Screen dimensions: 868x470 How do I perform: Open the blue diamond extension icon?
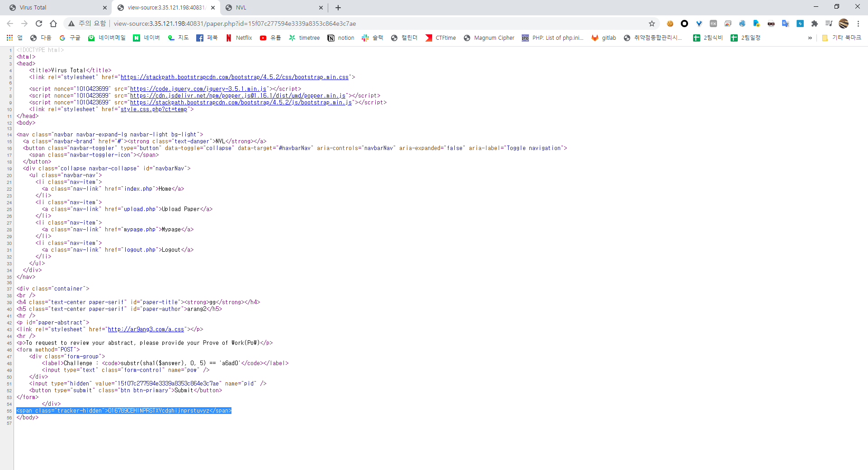[699, 23]
